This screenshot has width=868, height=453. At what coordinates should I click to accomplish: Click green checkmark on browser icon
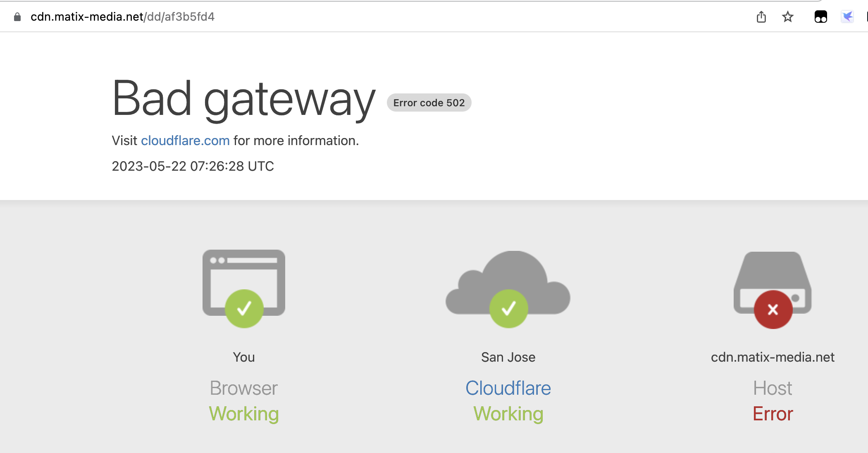(x=244, y=309)
